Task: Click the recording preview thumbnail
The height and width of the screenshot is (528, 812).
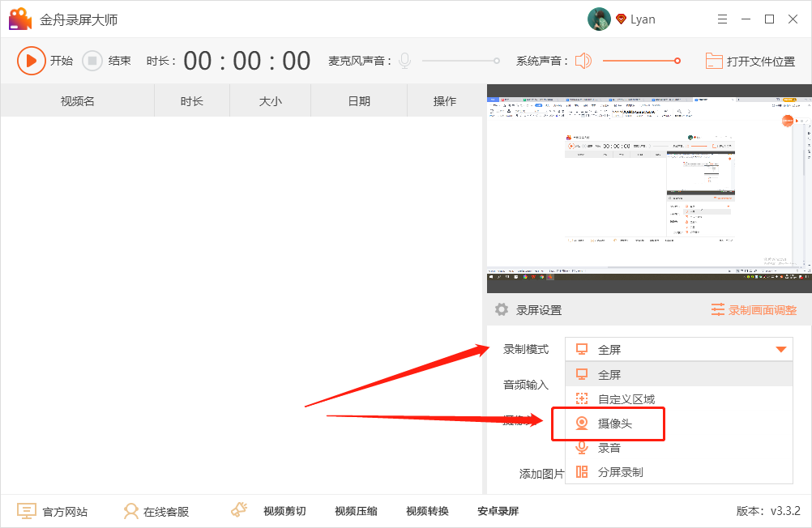Action: 648,188
